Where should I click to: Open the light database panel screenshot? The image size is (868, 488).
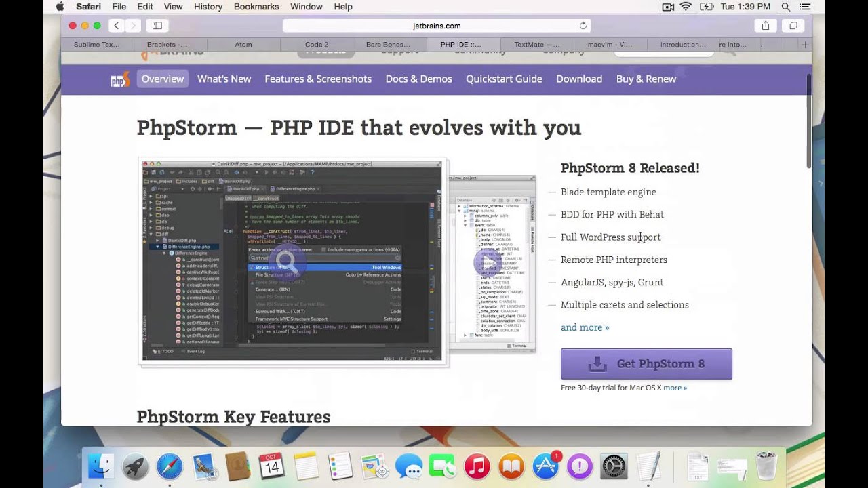492,263
